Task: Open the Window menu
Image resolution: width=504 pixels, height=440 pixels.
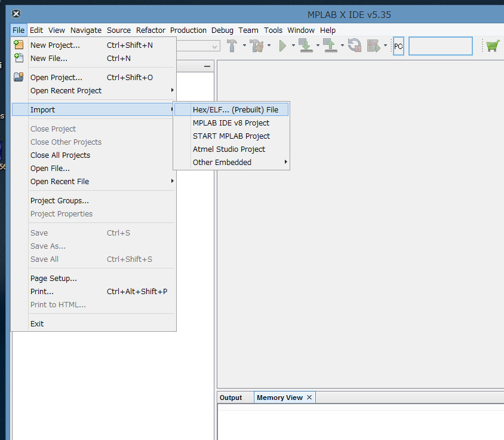Action: 300,30
